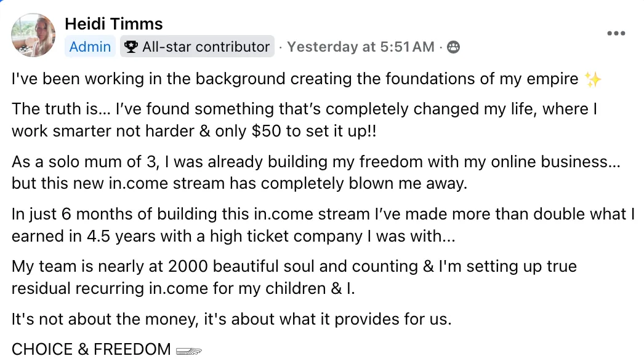Click the Admin badge
644x364 pixels.
tap(90, 47)
